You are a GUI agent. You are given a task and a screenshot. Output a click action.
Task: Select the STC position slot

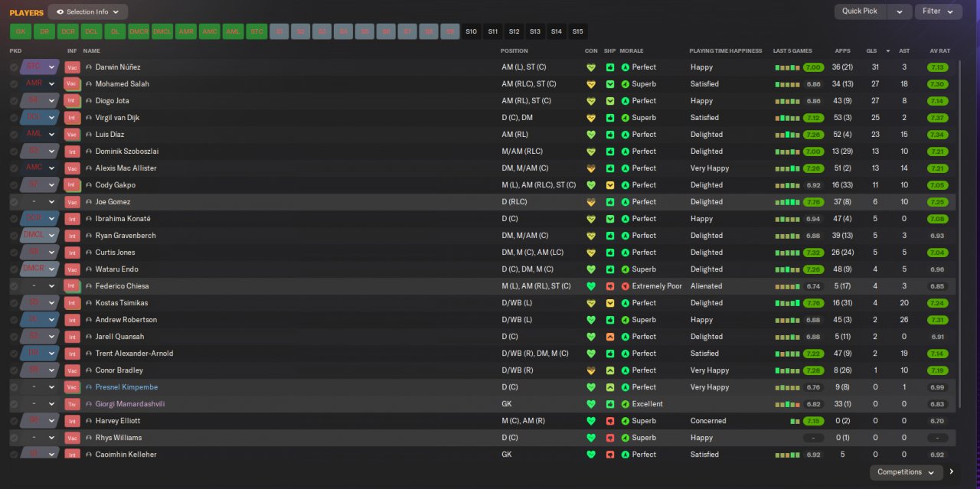(256, 31)
